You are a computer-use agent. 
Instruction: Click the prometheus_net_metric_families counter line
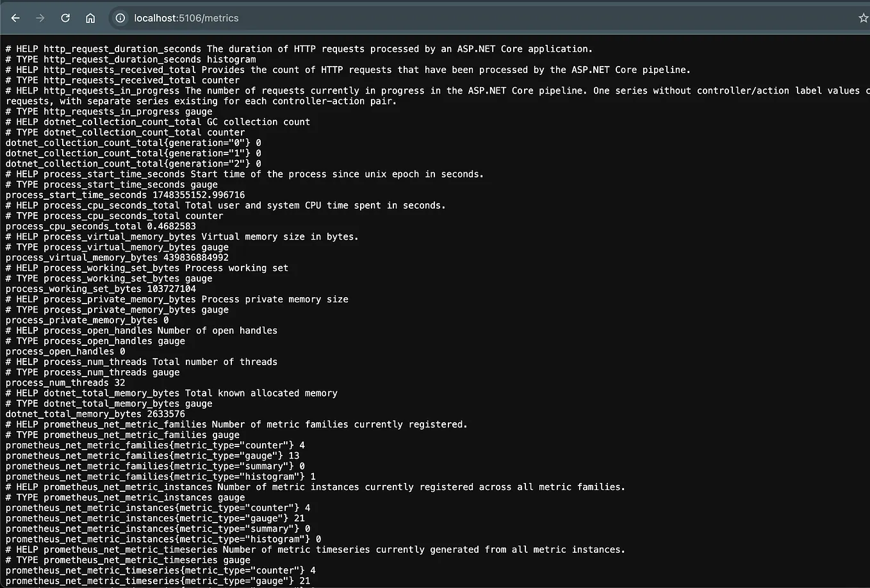(154, 445)
